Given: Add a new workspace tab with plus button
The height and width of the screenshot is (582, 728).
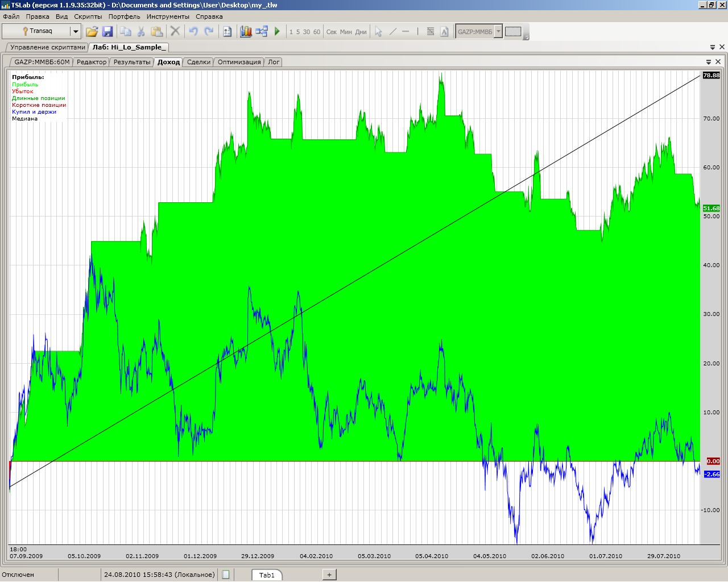Looking at the screenshot, I should [329, 575].
